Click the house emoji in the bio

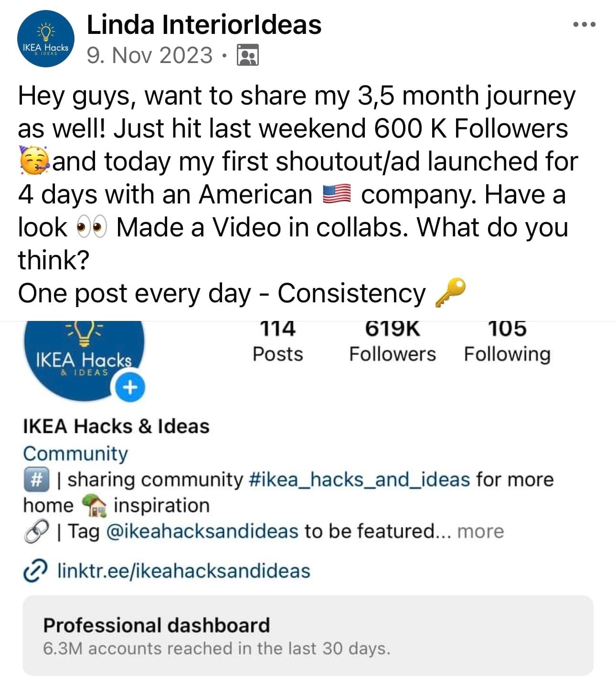click(93, 505)
